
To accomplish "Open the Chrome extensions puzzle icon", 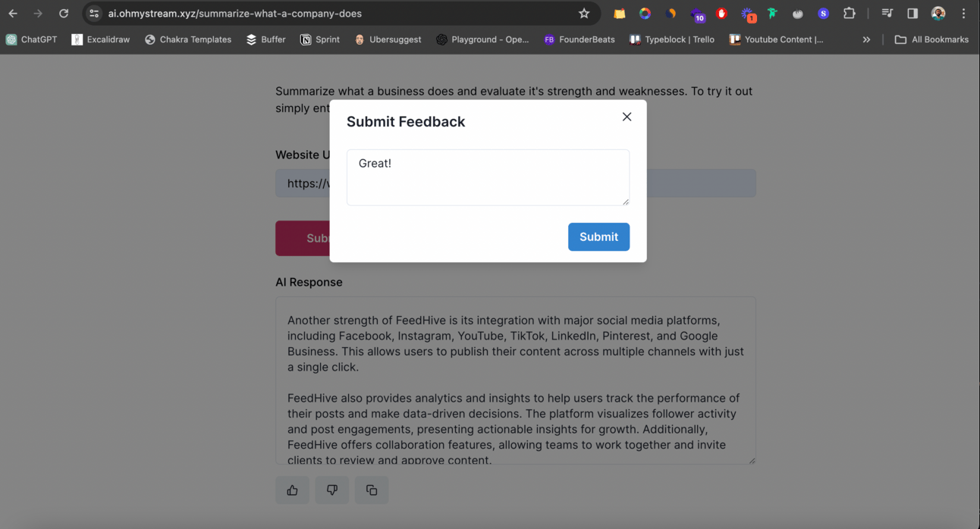I will point(850,14).
